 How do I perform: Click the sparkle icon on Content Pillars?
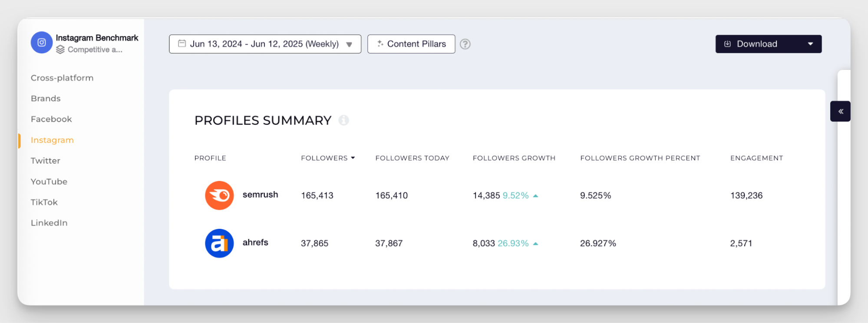(x=380, y=43)
